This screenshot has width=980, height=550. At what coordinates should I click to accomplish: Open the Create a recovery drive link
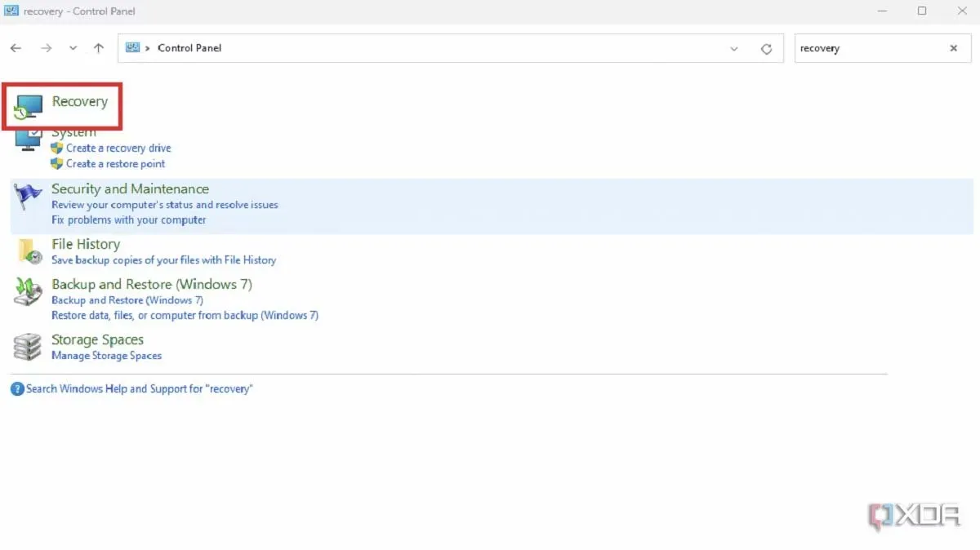118,149
